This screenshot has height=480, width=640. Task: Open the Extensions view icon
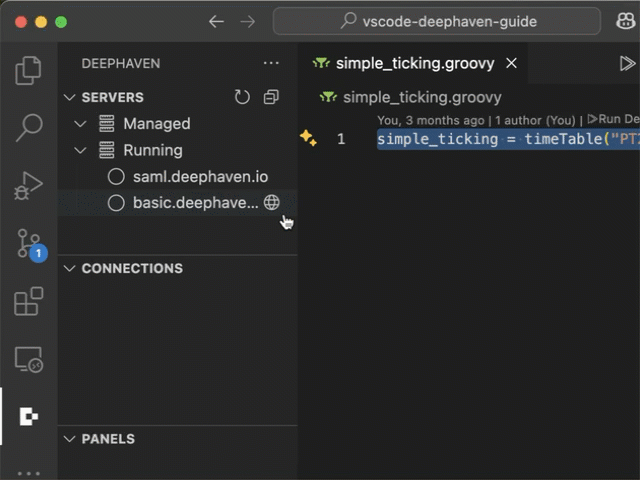[x=29, y=301]
